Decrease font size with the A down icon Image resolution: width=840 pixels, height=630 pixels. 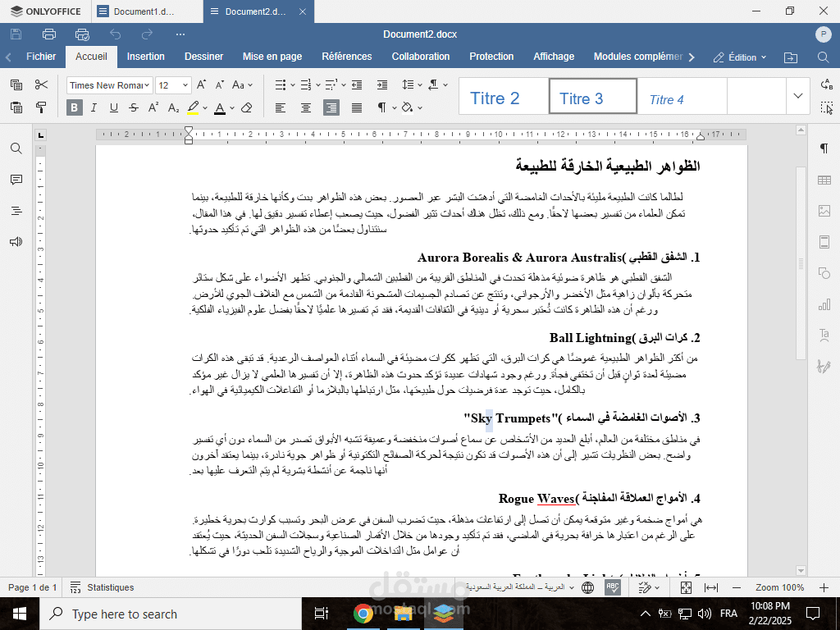tap(220, 84)
